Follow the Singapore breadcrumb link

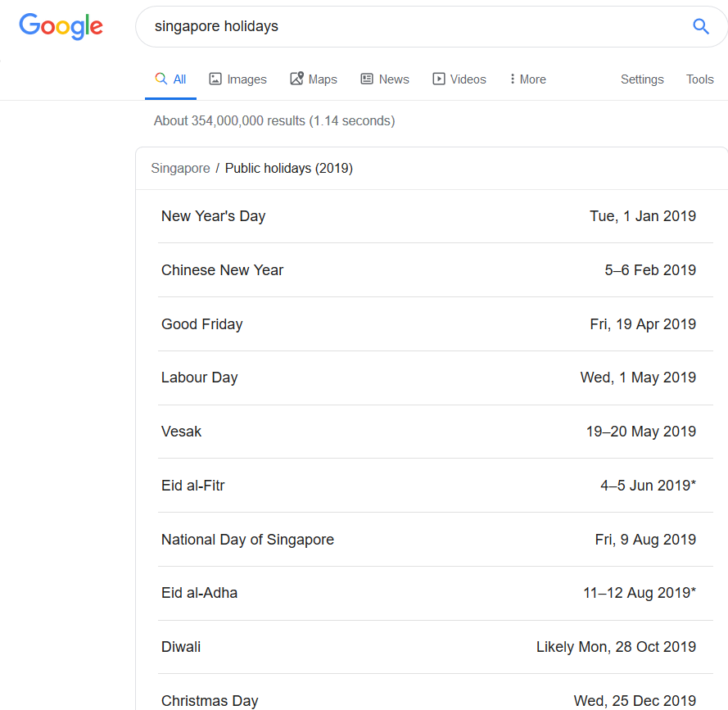pyautogui.click(x=180, y=168)
